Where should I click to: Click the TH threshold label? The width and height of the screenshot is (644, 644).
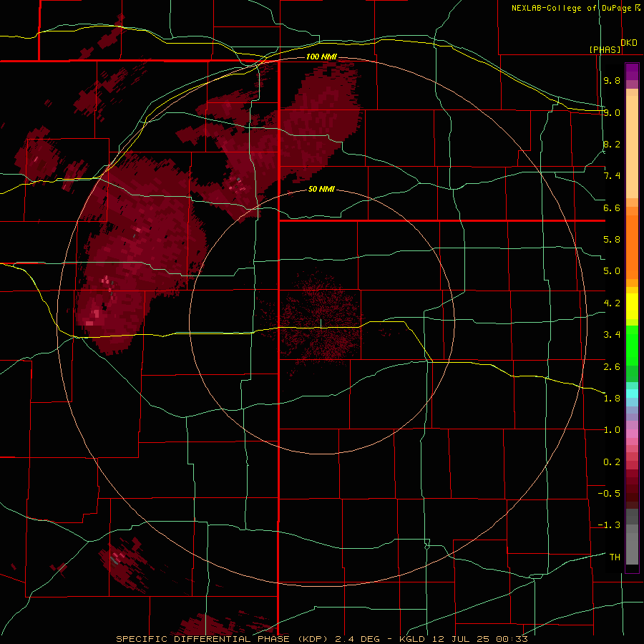coord(615,557)
